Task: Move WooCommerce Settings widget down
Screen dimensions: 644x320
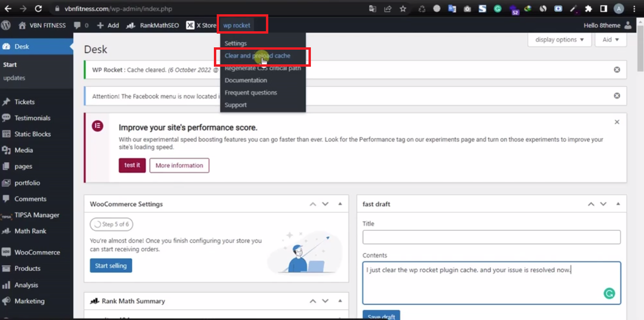Action: (x=325, y=204)
